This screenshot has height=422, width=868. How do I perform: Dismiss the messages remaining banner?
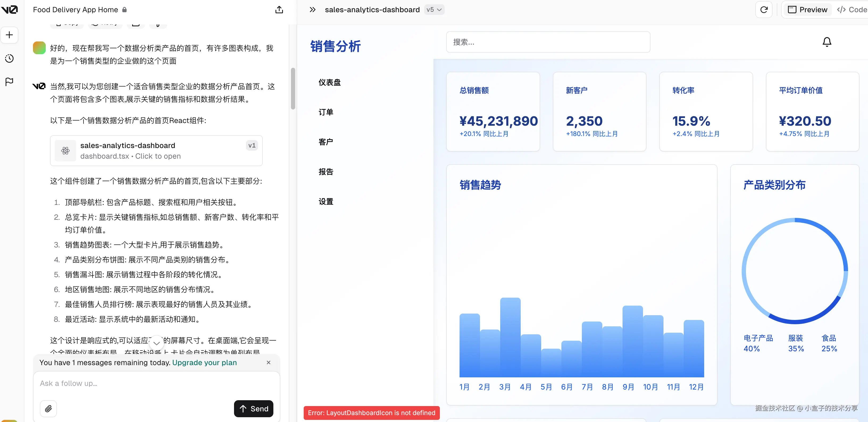pyautogui.click(x=269, y=362)
